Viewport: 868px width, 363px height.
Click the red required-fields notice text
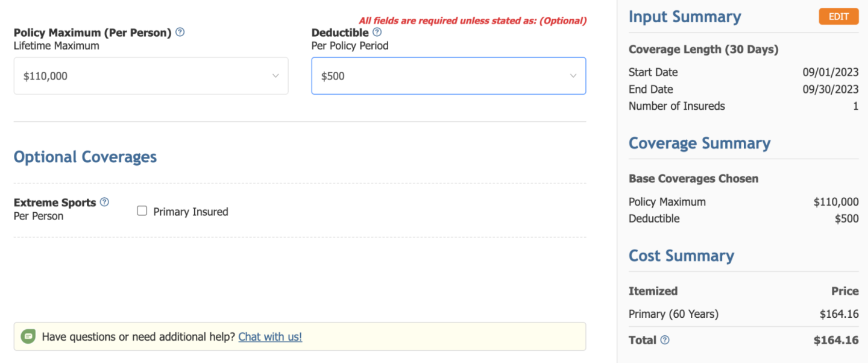[x=473, y=21]
